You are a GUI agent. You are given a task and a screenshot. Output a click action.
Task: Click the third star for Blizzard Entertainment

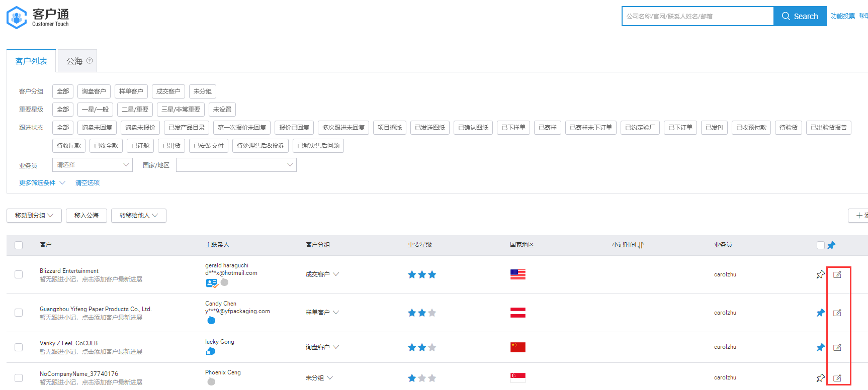tap(432, 274)
